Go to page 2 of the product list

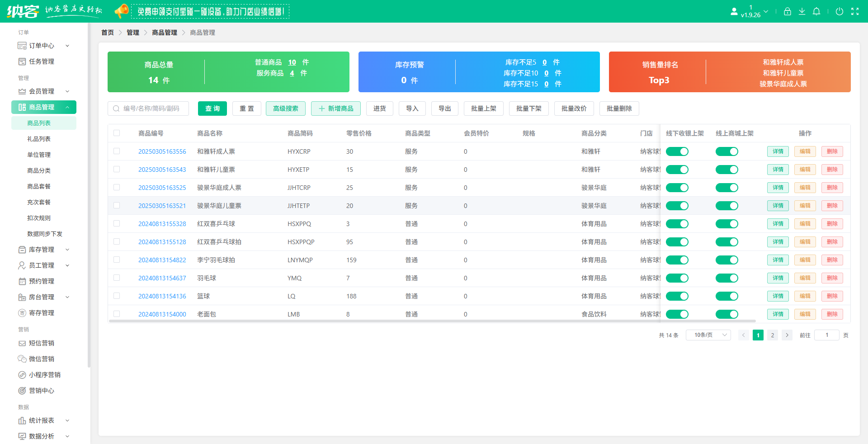pos(772,335)
